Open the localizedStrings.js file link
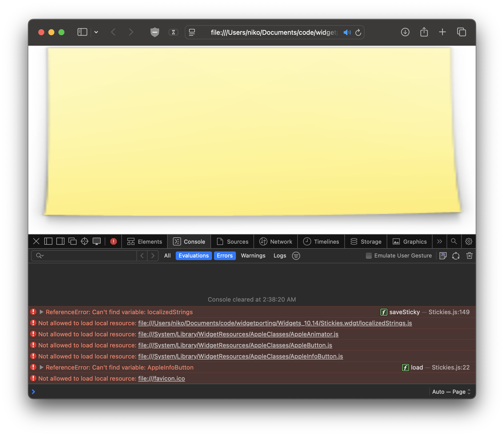Image resolution: width=504 pixels, height=436 pixels. point(275,323)
